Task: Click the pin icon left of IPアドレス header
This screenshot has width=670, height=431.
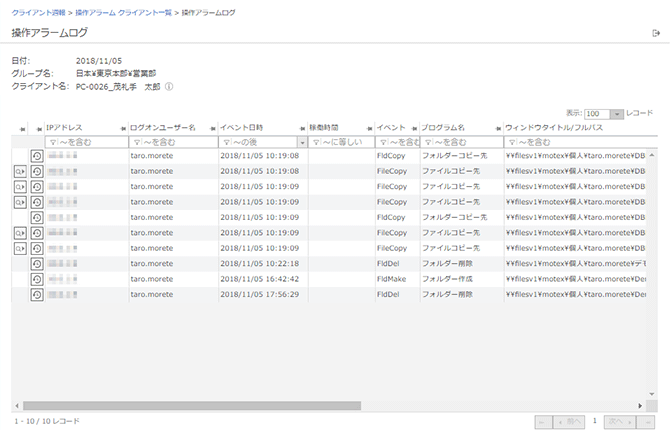Action: [40, 129]
